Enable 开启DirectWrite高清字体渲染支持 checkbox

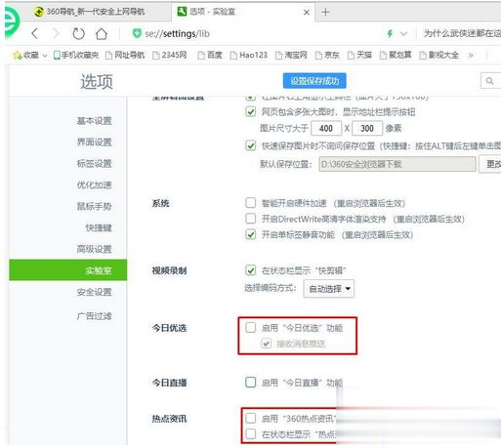[x=250, y=219]
